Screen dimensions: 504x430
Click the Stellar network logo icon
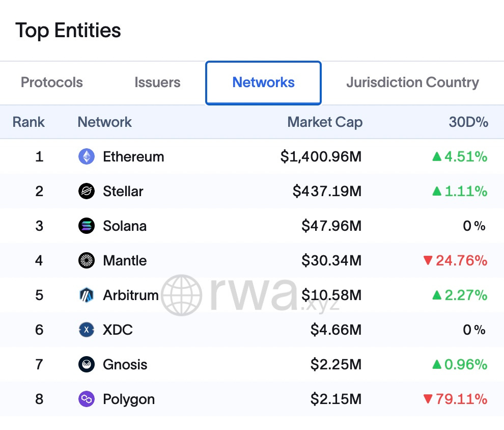coord(87,191)
